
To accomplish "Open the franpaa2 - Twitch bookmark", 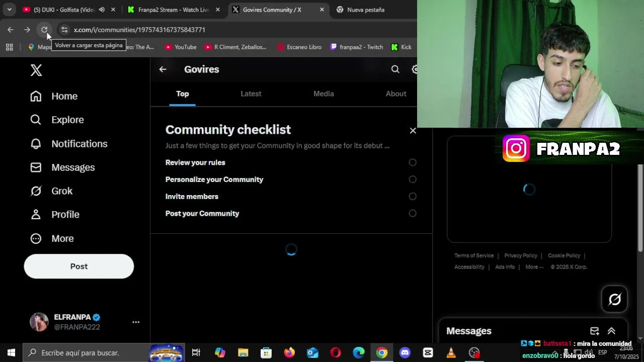I will [357, 47].
